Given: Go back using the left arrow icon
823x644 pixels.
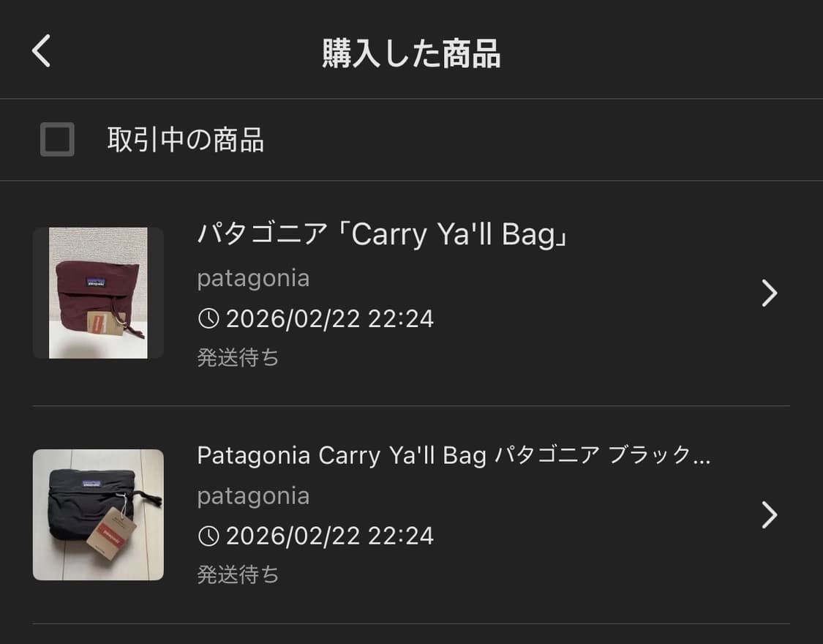Looking at the screenshot, I should point(42,51).
